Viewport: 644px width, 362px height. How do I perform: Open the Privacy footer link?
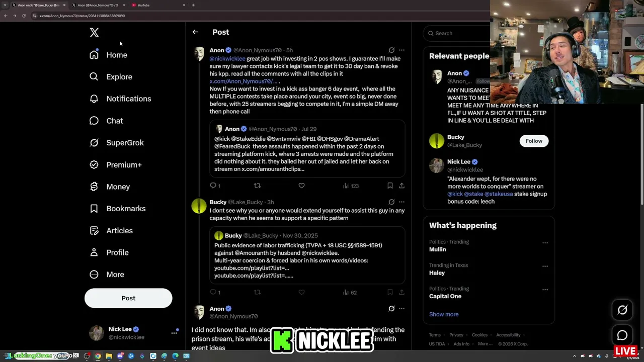[x=456, y=335]
